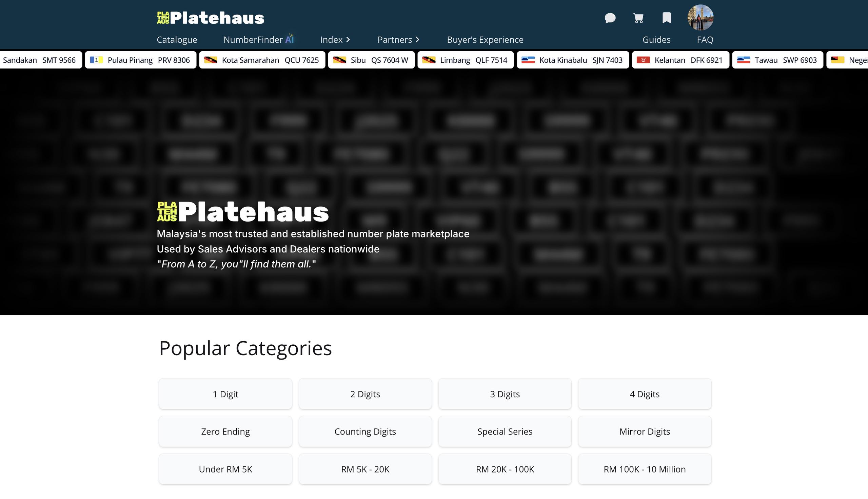Select the Special Series category
868x499 pixels.
505,431
